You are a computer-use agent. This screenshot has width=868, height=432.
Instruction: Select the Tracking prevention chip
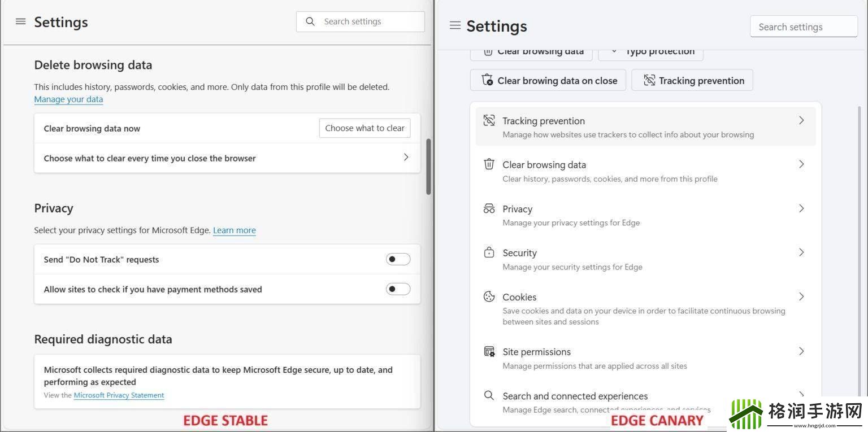(692, 80)
